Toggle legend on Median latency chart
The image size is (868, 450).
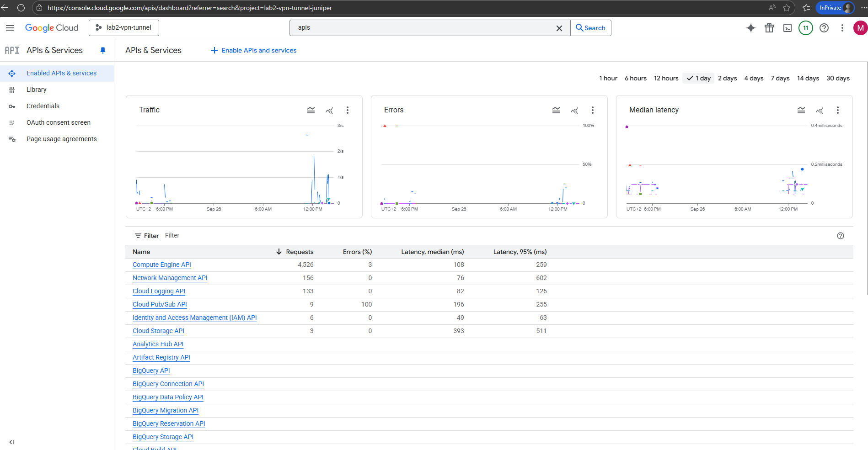click(x=801, y=110)
